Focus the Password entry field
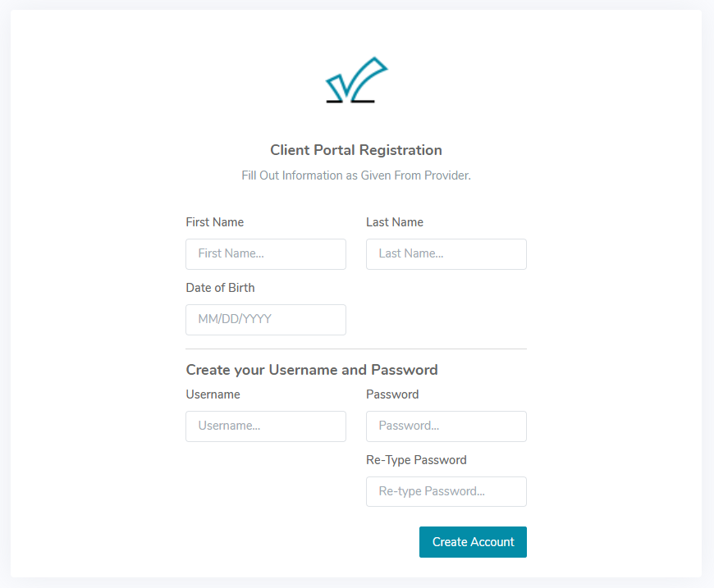The width and height of the screenshot is (714, 588). [x=446, y=426]
